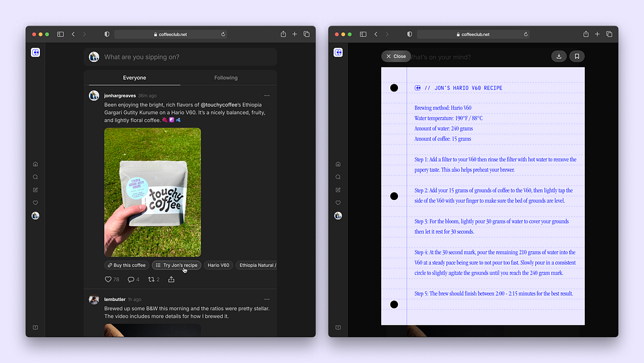Show tab overview in right Safari window
Viewport: 644px width, 363px height.
point(609,34)
